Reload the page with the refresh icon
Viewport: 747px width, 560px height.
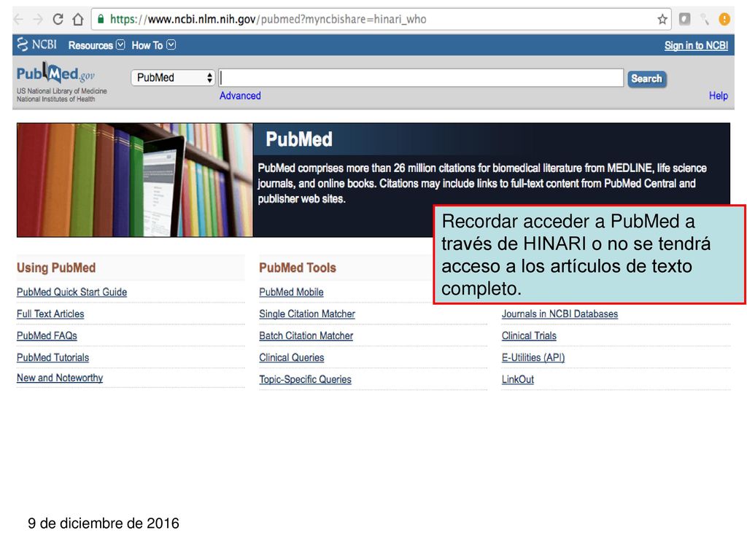58,19
